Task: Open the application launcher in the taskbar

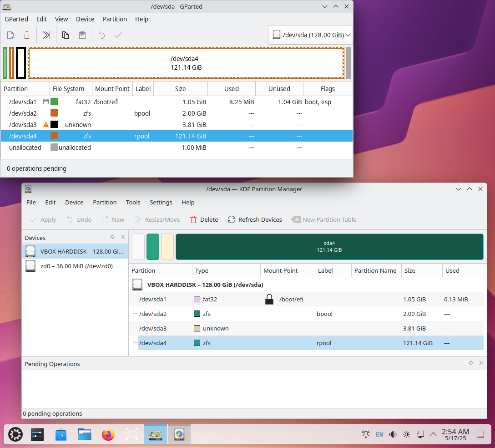Action: click(x=15, y=434)
